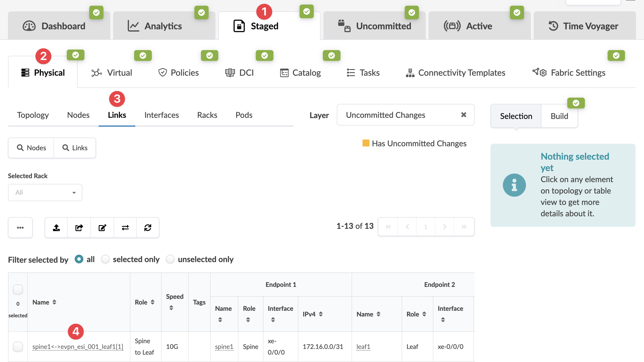This screenshot has width=644, height=362.
Task: Open the three-dots more actions button
Action: (20, 227)
